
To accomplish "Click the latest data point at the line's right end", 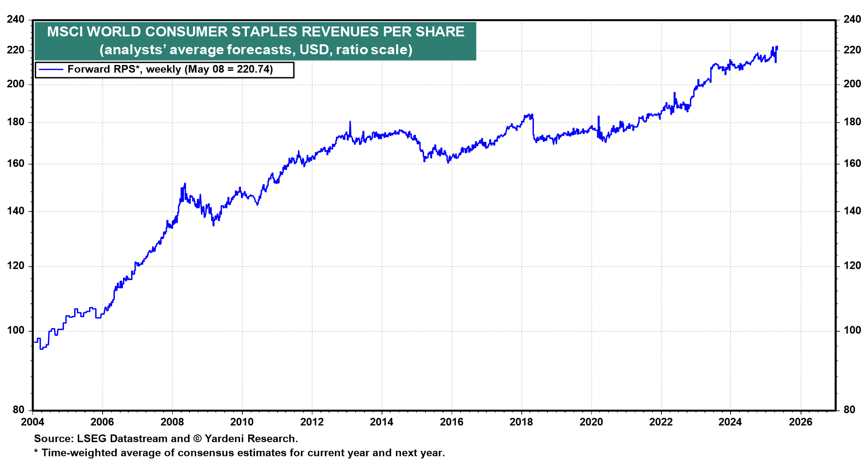I will pyautogui.click(x=777, y=48).
